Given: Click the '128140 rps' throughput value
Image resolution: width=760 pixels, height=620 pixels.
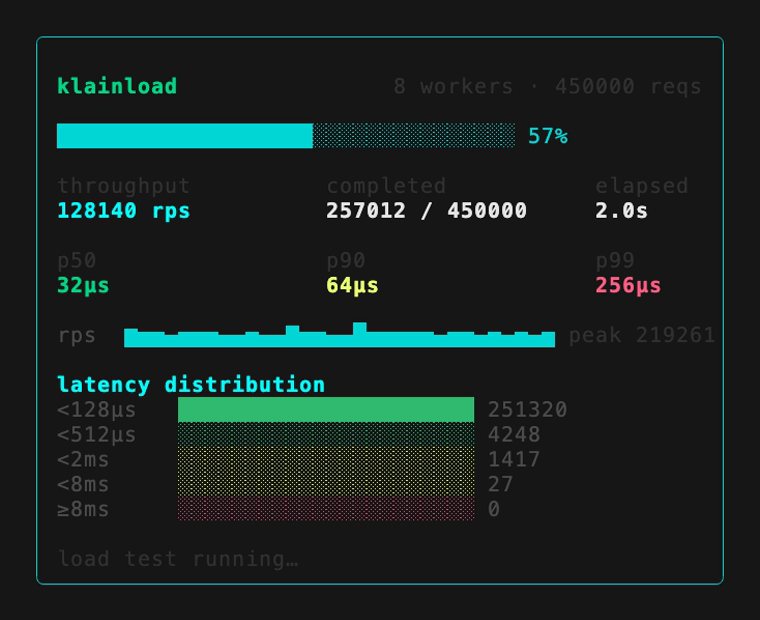Looking at the screenshot, I should tap(124, 210).
